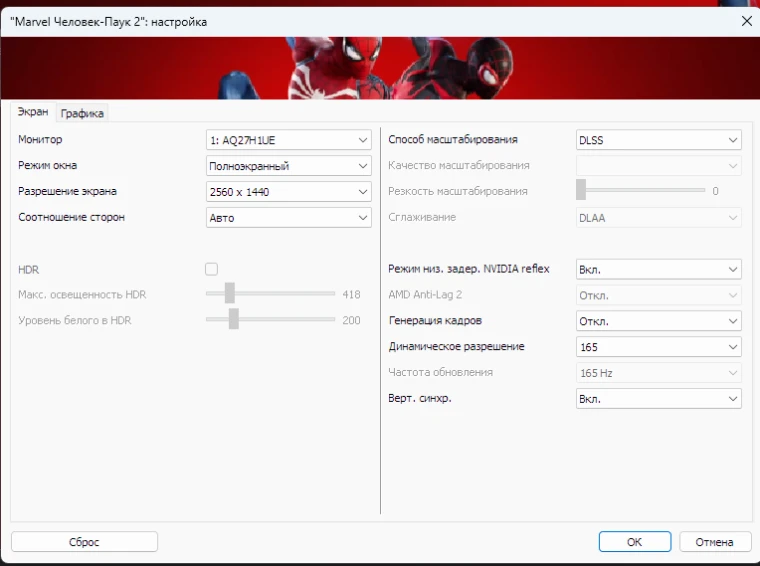This screenshot has width=760, height=566.
Task: Select the Экран tab
Action: [x=33, y=112]
